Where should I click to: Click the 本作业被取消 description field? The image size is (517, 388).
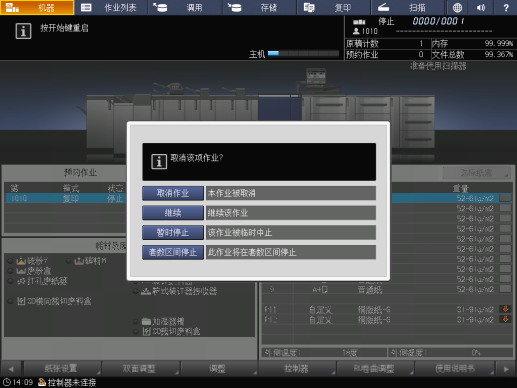coord(291,193)
